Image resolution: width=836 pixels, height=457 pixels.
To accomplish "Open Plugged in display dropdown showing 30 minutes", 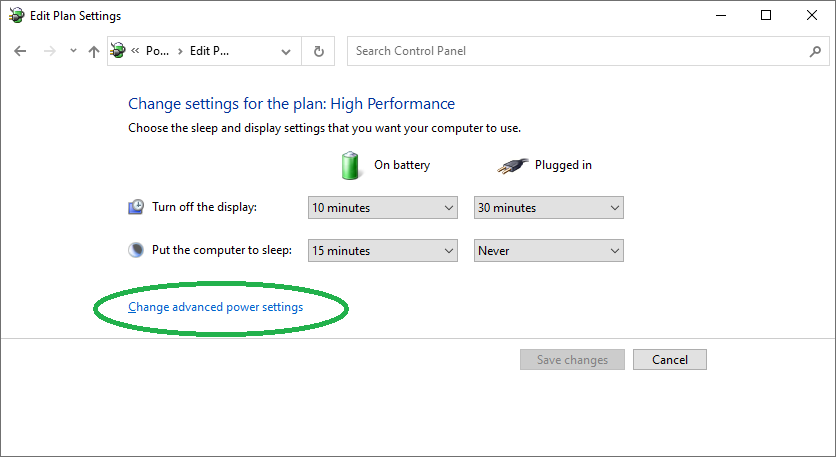I will point(548,208).
